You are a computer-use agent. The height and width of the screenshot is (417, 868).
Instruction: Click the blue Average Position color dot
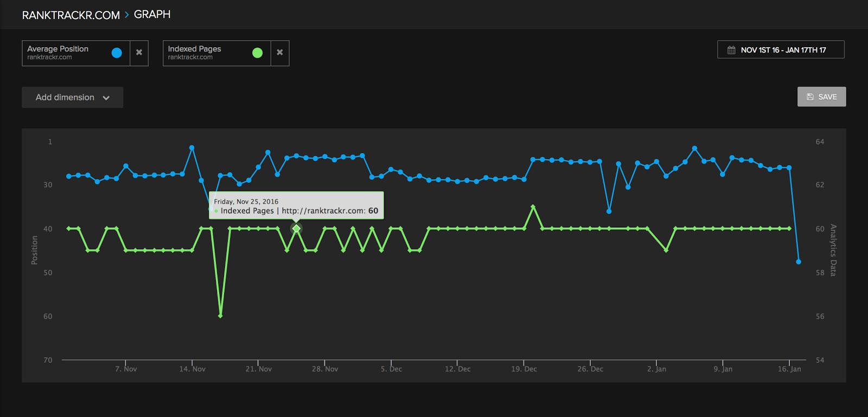tap(117, 53)
